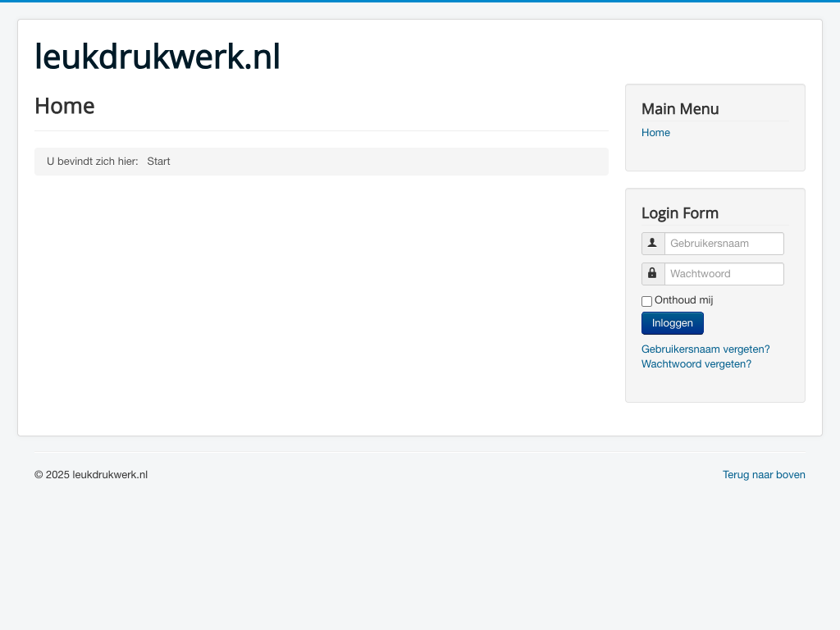Focus the Wachtwoord password field
The height and width of the screenshot is (630, 840).
click(x=724, y=274)
